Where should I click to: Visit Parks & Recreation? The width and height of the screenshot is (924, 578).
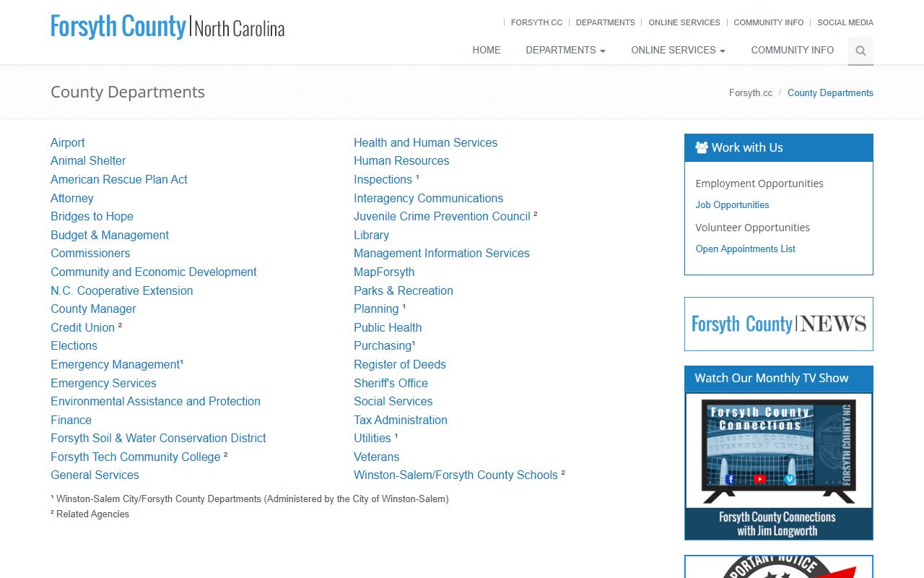point(404,290)
